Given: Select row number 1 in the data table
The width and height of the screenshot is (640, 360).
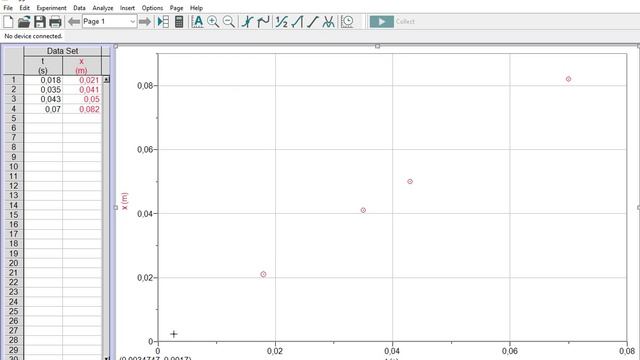Looking at the screenshot, I should (x=13, y=80).
